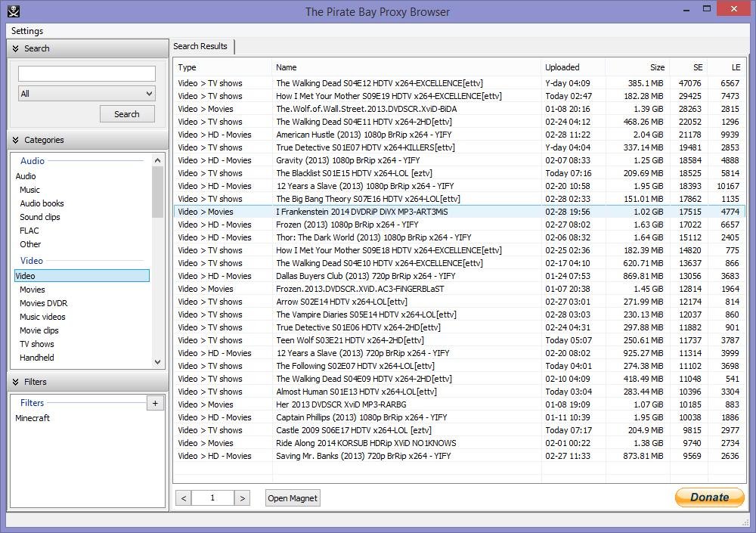Click the Donate button
Image resolution: width=756 pixels, height=533 pixels.
(709, 497)
